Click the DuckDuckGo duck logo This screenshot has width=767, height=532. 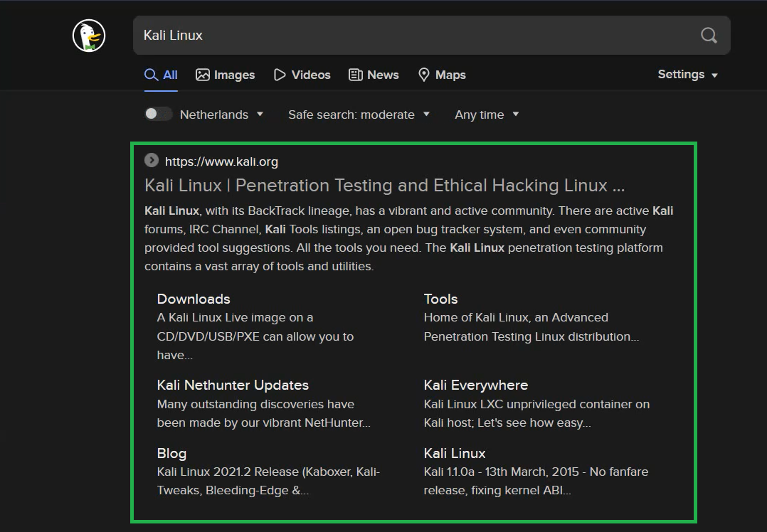pos(88,35)
